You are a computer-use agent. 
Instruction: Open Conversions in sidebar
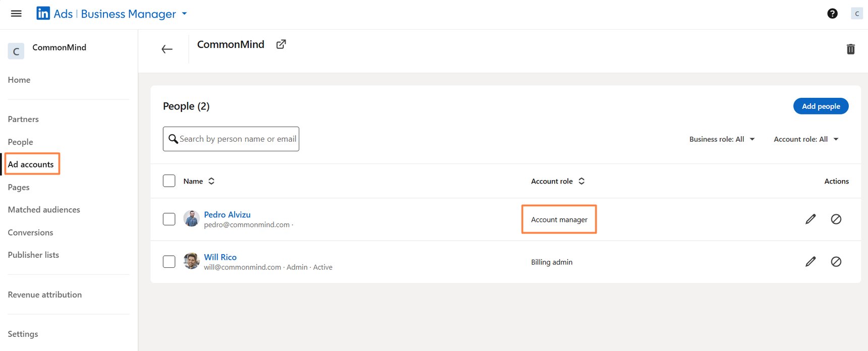click(x=30, y=232)
